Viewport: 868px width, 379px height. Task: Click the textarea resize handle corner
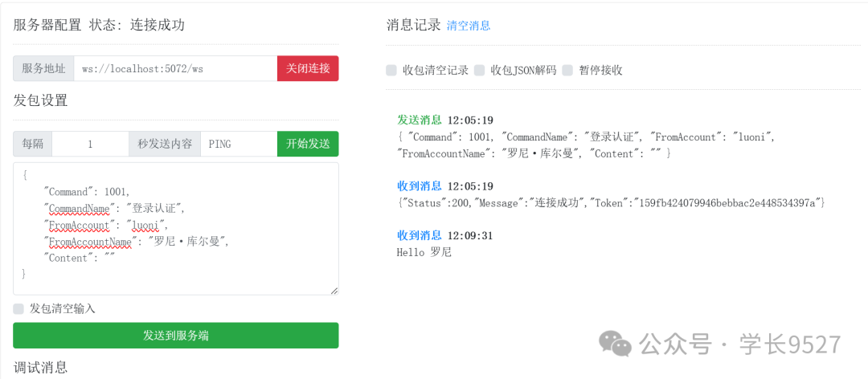(x=334, y=291)
